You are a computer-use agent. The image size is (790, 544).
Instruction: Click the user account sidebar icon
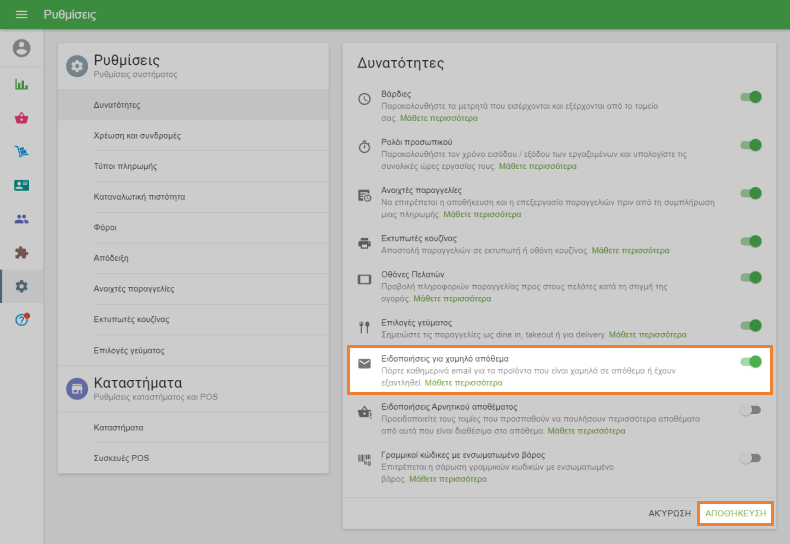pyautogui.click(x=21, y=48)
